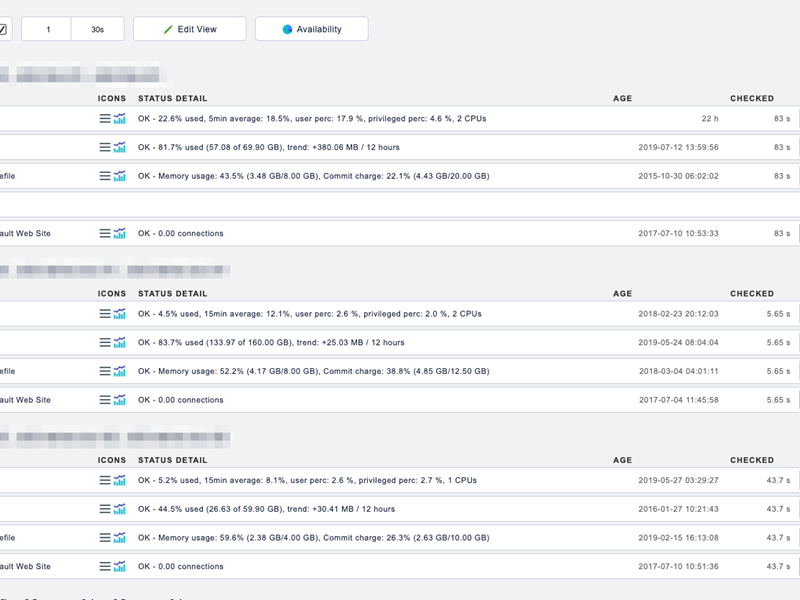Screen dimensions: 800x600
Task: Open action menu for 5.2% CPU used row
Action: click(x=105, y=480)
